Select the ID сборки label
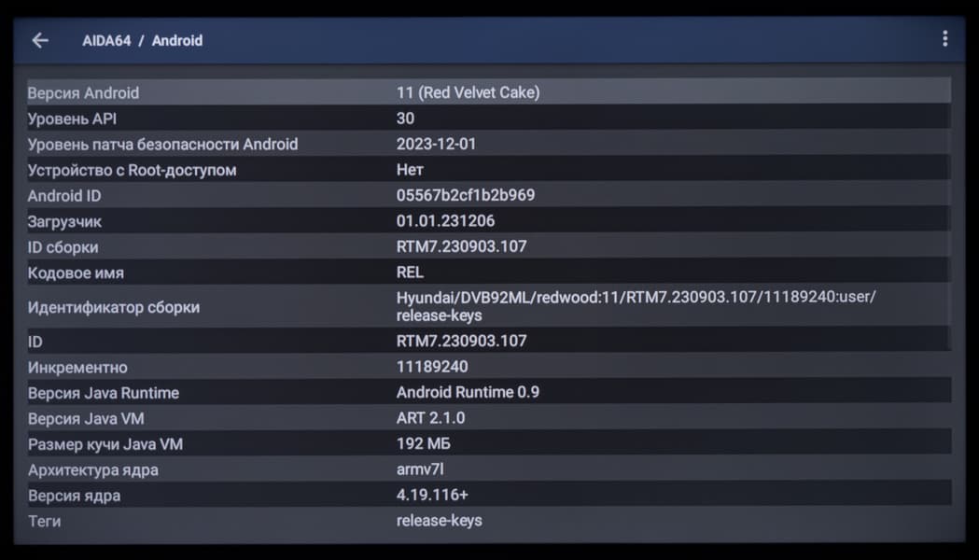This screenshot has width=979, height=560. [x=63, y=247]
